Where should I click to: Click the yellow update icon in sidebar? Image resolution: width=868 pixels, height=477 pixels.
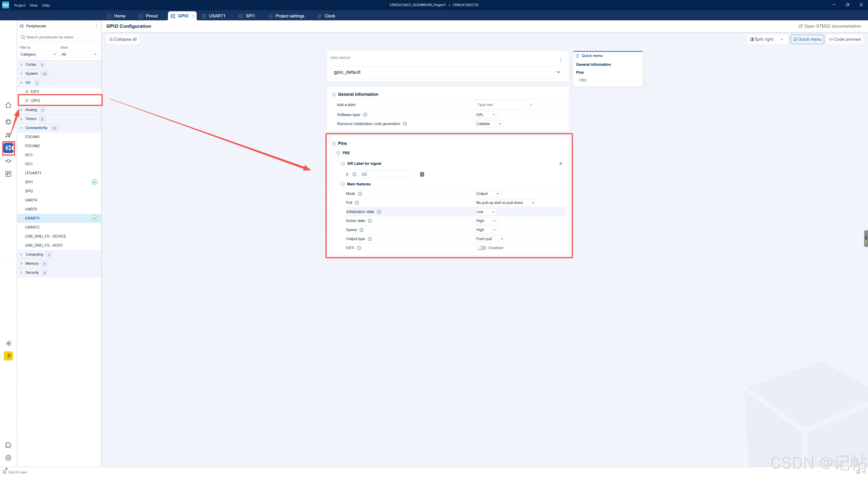(x=8, y=356)
